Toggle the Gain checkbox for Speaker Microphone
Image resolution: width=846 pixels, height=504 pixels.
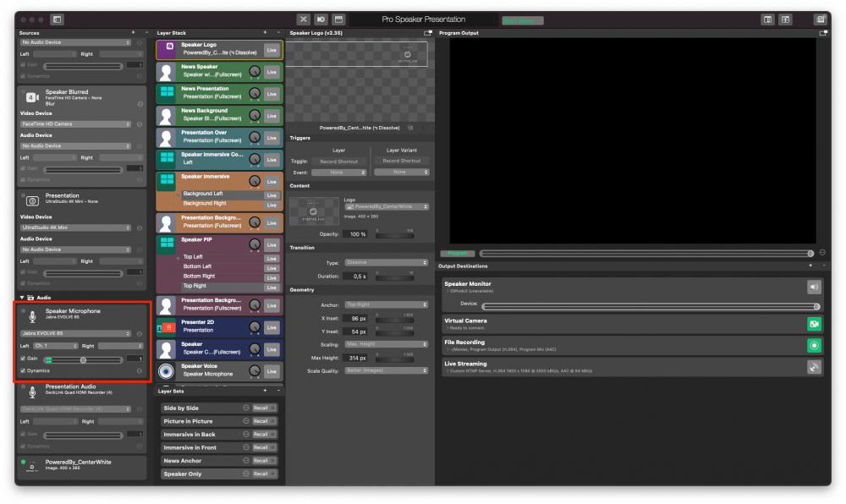[x=23, y=359]
